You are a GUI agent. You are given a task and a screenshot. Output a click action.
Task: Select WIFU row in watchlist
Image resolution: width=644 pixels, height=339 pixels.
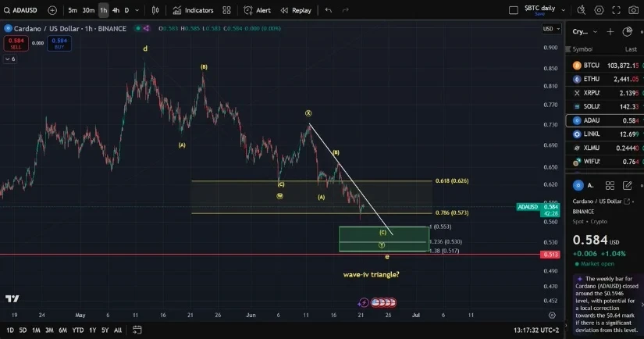click(x=605, y=162)
